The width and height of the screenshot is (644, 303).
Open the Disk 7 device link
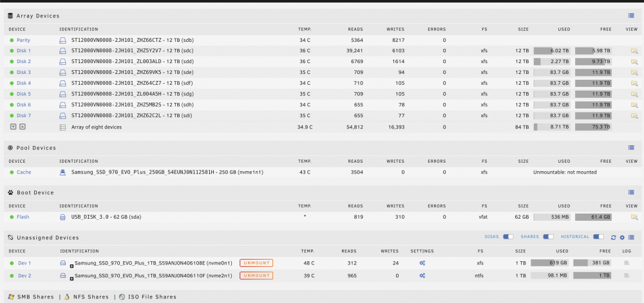point(24,116)
